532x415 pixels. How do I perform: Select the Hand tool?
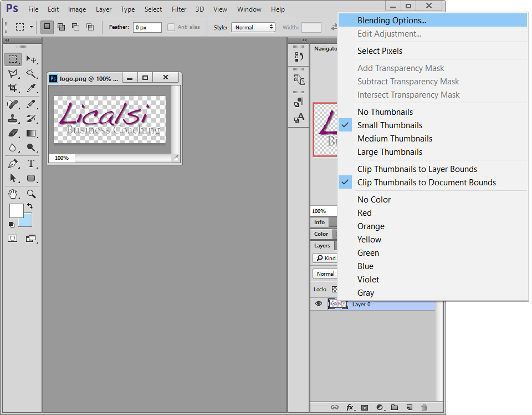point(13,194)
